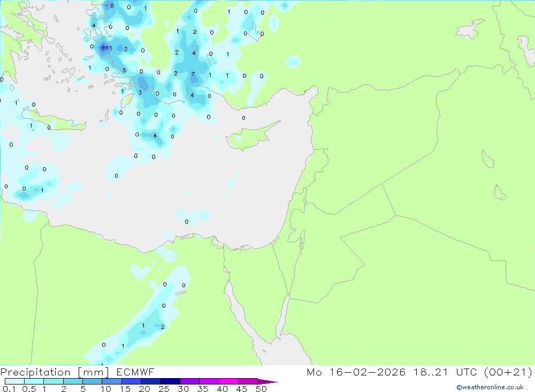Select the 5–10 mm legend color box

coord(93,381)
